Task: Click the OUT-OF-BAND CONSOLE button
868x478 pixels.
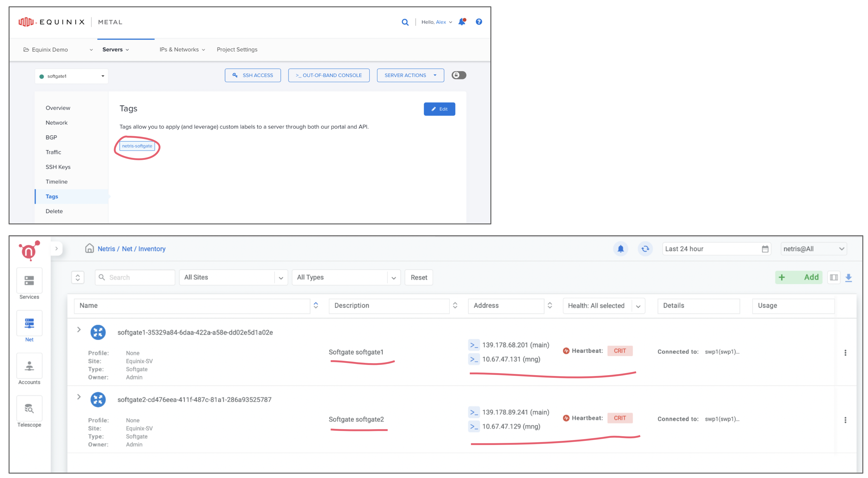Action: [x=329, y=75]
